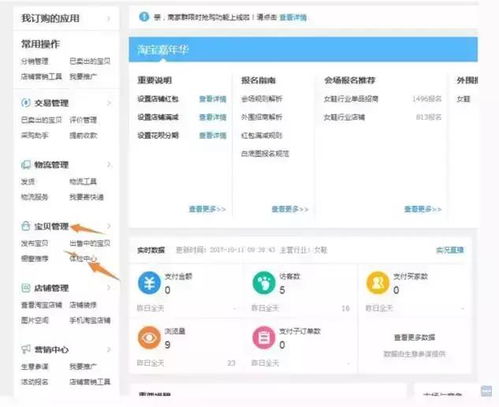Open 发货 under 物流管理
The width and height of the screenshot is (499, 407).
28,182
